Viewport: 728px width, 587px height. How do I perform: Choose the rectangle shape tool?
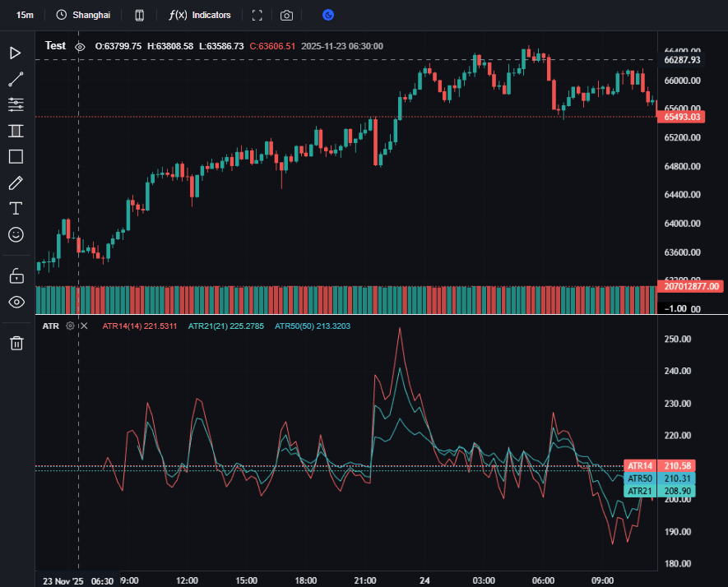tap(16, 156)
